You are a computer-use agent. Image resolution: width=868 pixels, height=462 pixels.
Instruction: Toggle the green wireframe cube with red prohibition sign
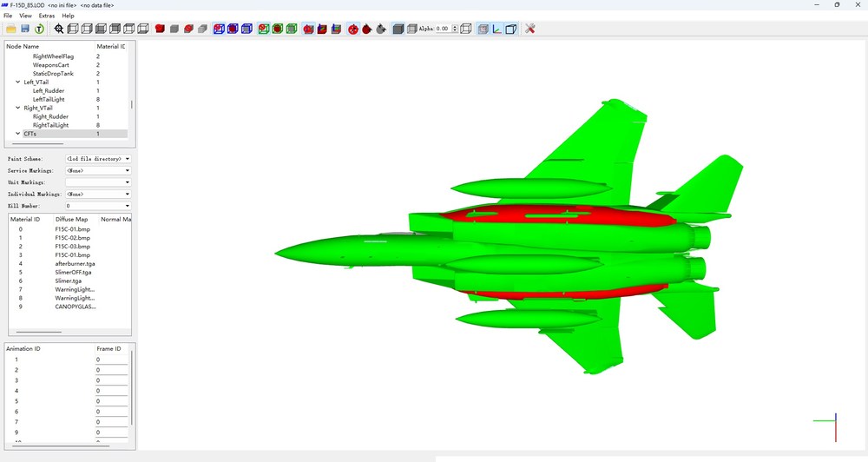[x=264, y=29]
